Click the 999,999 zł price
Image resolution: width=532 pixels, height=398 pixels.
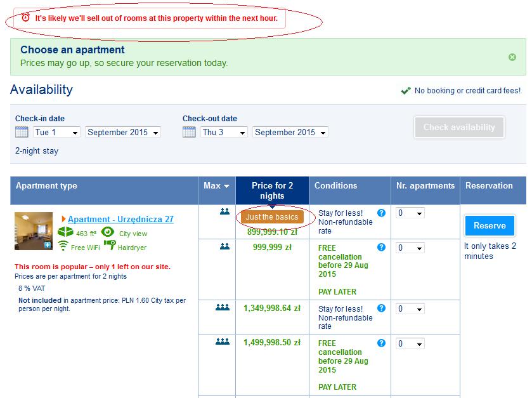pyautogui.click(x=272, y=247)
